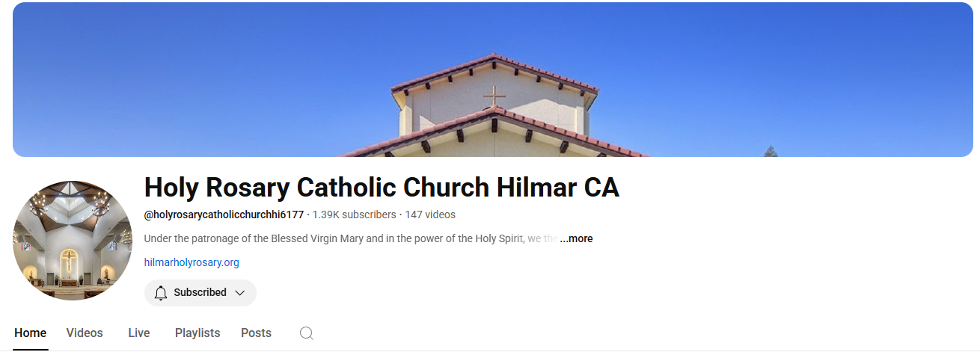The height and width of the screenshot is (355, 980).
Task: Click the circular channel avatar image
Action: point(73,240)
